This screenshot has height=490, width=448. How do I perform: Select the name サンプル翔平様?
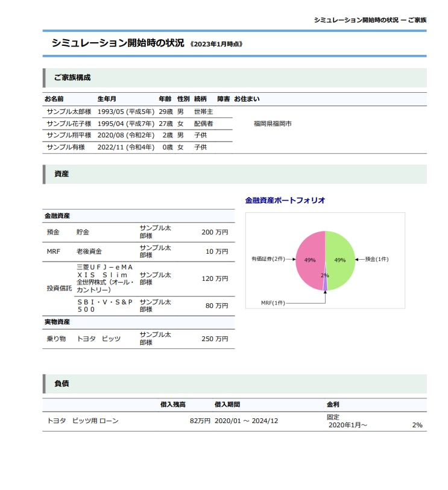click(x=69, y=136)
